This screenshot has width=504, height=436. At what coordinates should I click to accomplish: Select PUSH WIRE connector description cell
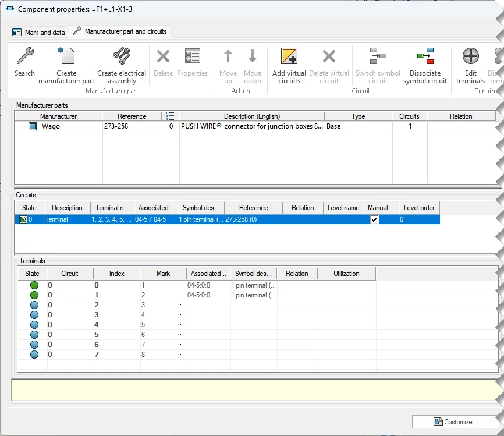pos(251,126)
